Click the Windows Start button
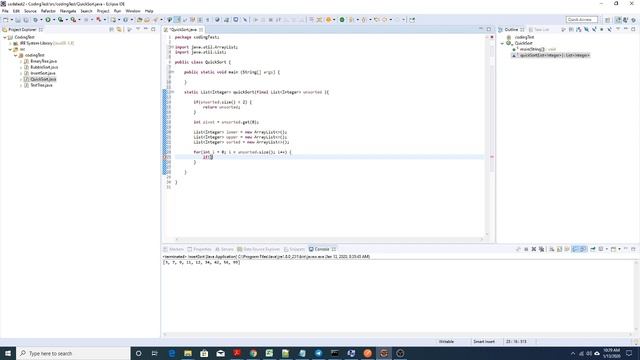 [x=8, y=353]
